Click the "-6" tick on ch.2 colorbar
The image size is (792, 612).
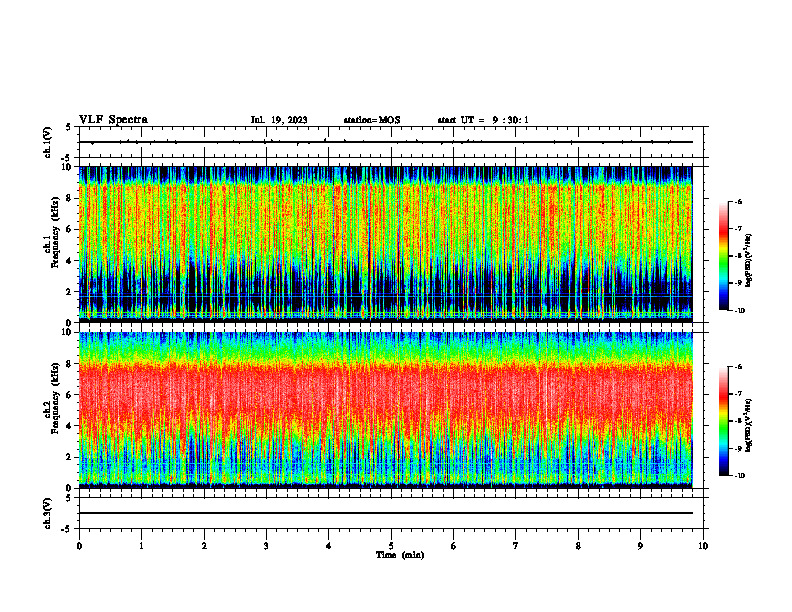(x=738, y=367)
